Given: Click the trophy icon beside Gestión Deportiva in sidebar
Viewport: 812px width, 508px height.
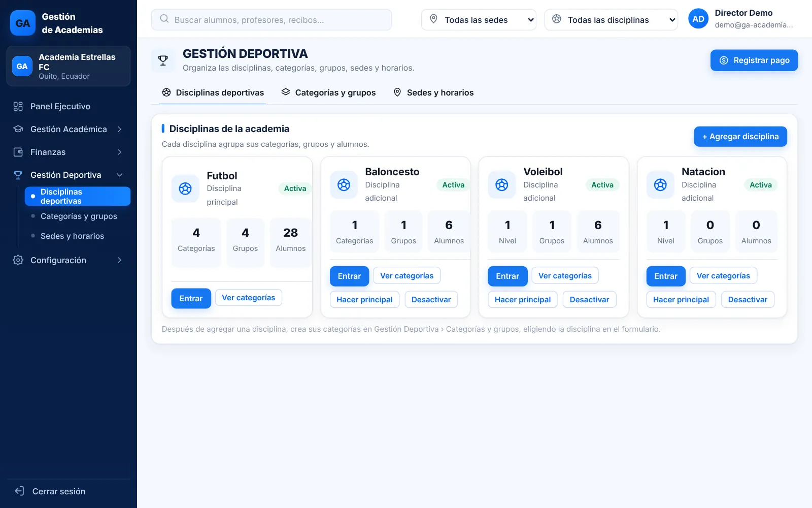Looking at the screenshot, I should click(x=18, y=175).
